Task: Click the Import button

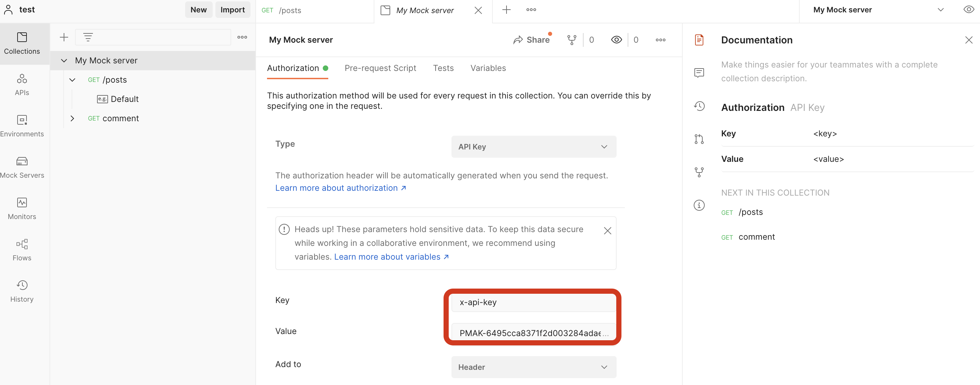Action: pos(233,10)
